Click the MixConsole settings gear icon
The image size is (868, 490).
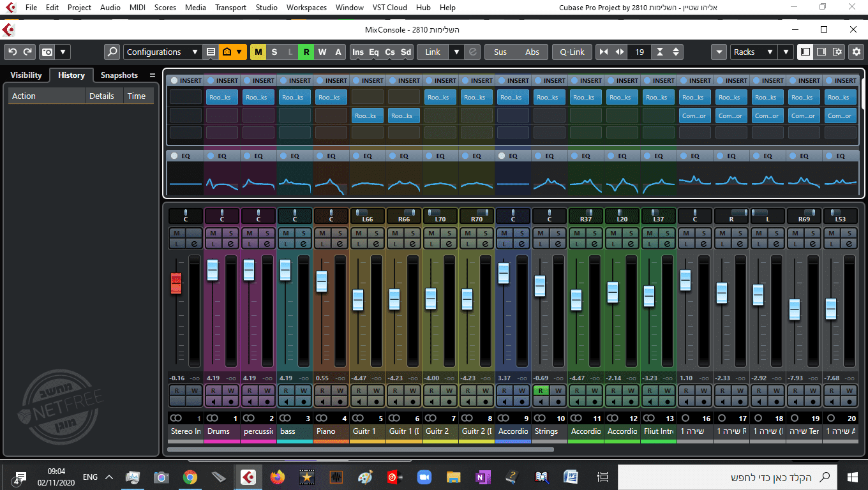(856, 52)
